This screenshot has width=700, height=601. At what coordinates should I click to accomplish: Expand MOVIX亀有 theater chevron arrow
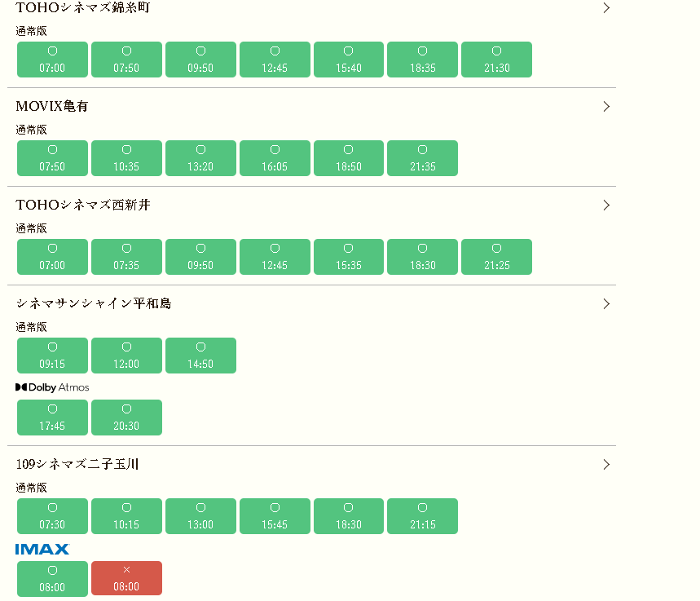point(606,106)
